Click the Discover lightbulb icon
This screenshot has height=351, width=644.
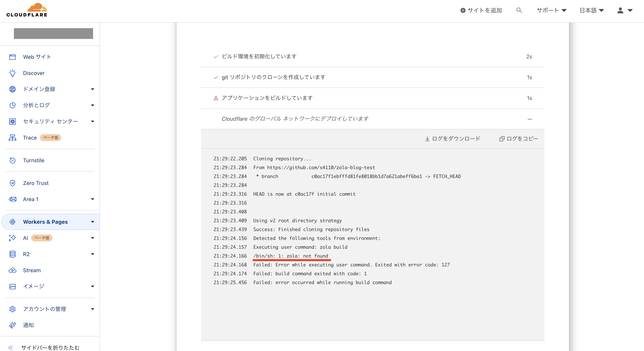(12, 73)
